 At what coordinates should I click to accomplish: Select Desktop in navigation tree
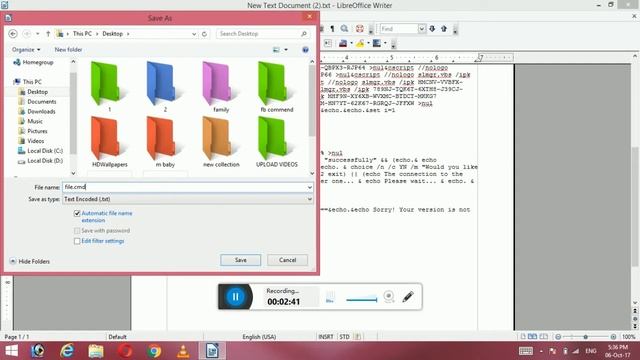click(x=38, y=92)
